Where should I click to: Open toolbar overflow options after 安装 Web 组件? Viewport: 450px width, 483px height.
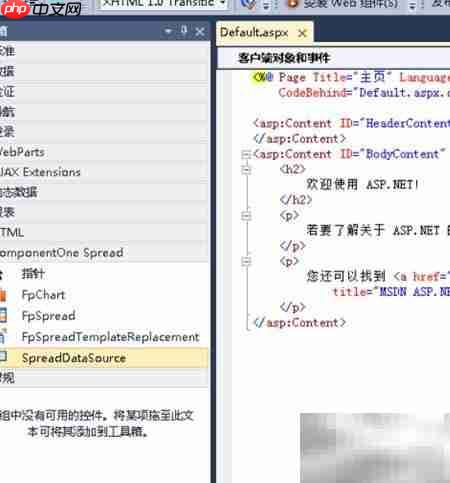pyautogui.click(x=412, y=6)
